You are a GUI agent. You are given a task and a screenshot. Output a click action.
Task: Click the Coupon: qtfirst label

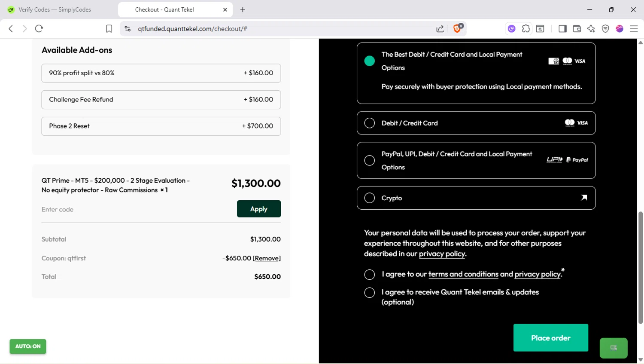(x=64, y=258)
